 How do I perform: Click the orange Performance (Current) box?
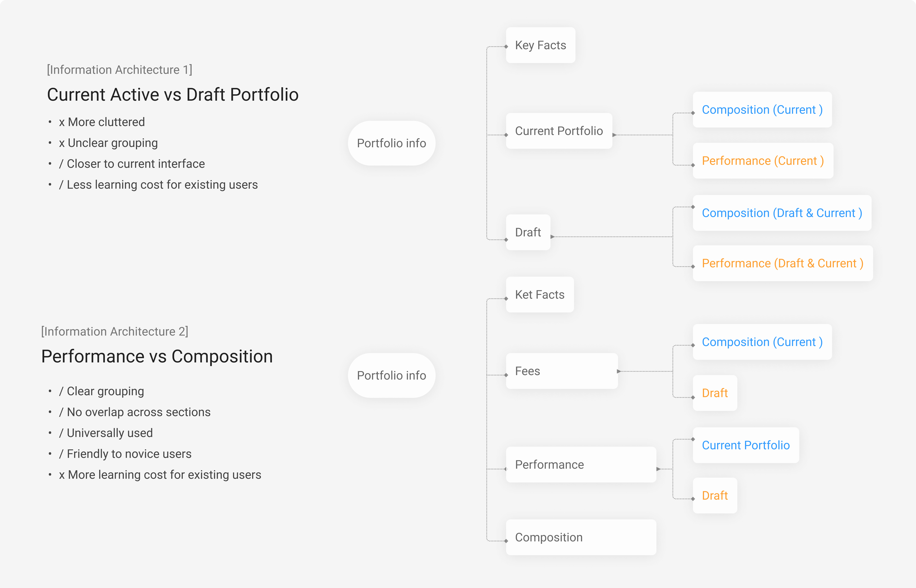tap(763, 161)
